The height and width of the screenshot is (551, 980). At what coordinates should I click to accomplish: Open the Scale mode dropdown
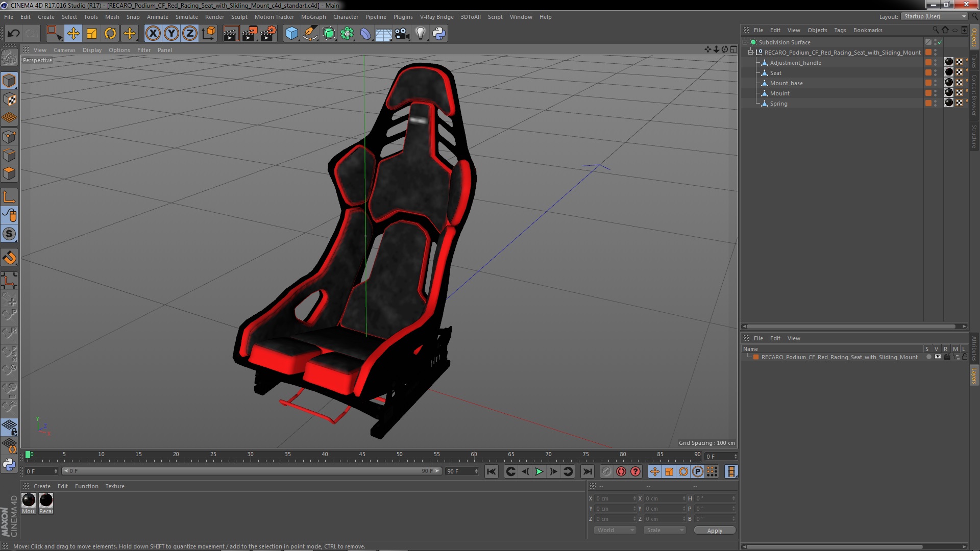pos(665,530)
